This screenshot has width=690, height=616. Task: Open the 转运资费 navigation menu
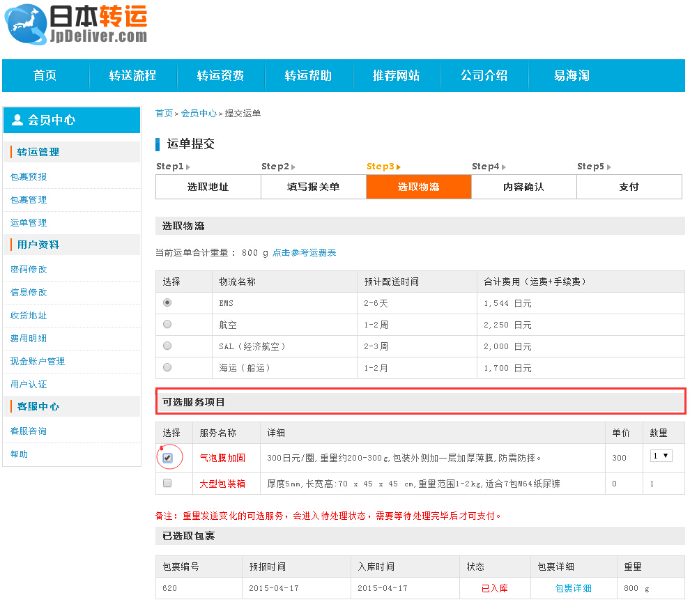221,76
